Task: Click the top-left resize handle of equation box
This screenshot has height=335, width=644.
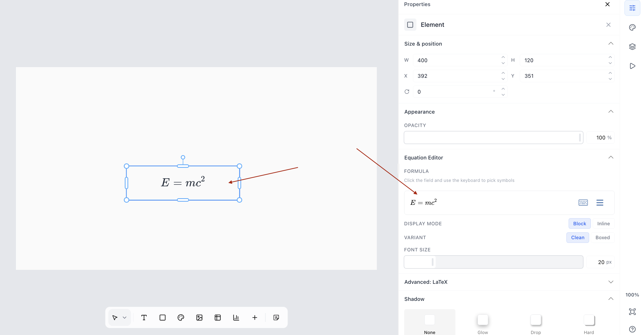Action: tap(127, 166)
